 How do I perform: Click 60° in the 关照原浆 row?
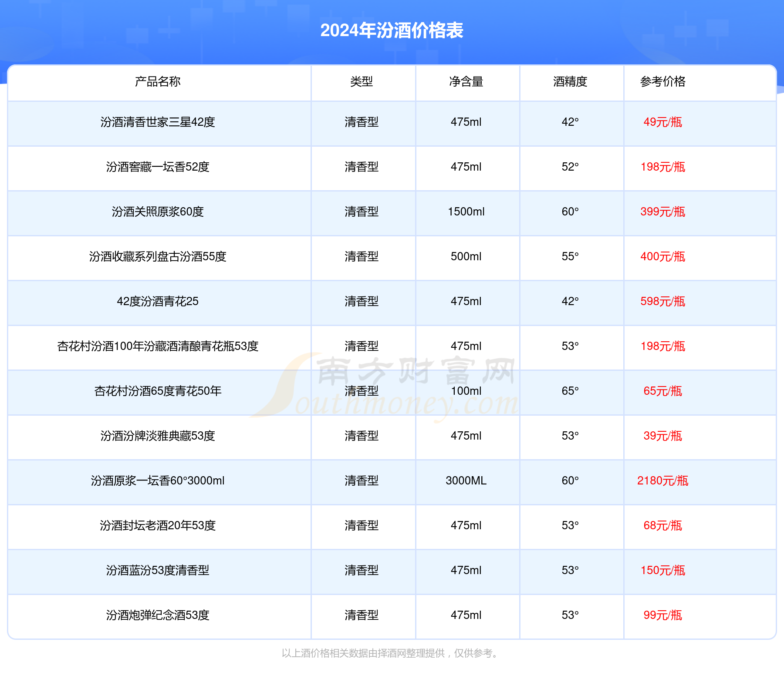pyautogui.click(x=570, y=212)
